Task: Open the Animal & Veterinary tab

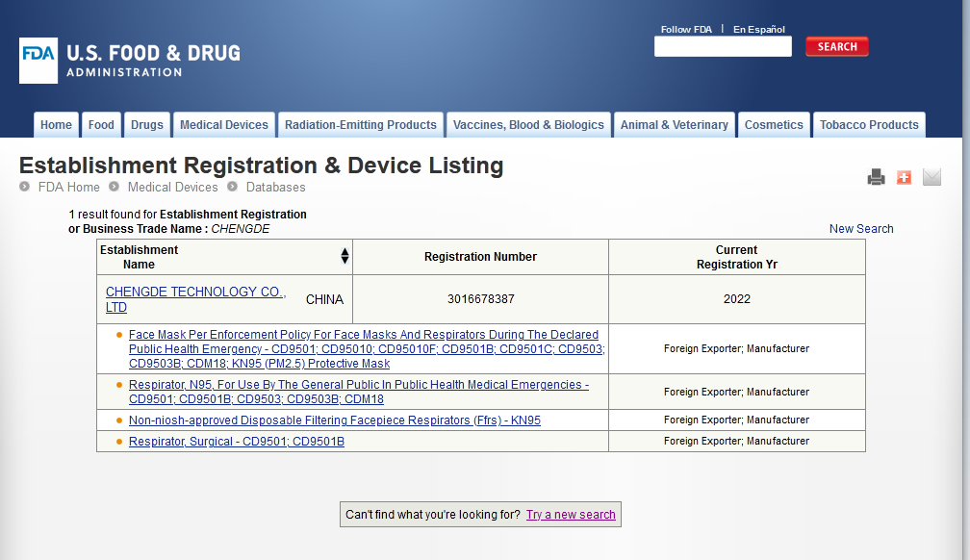Action: [x=675, y=124]
